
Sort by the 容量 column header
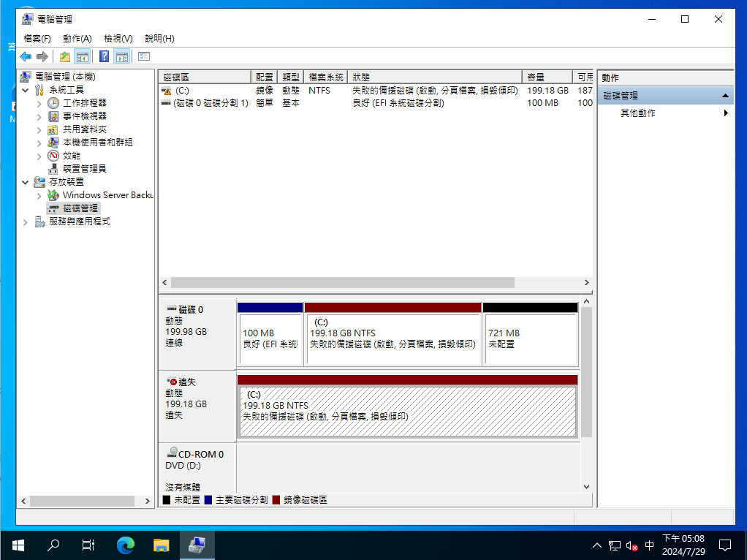(x=547, y=77)
